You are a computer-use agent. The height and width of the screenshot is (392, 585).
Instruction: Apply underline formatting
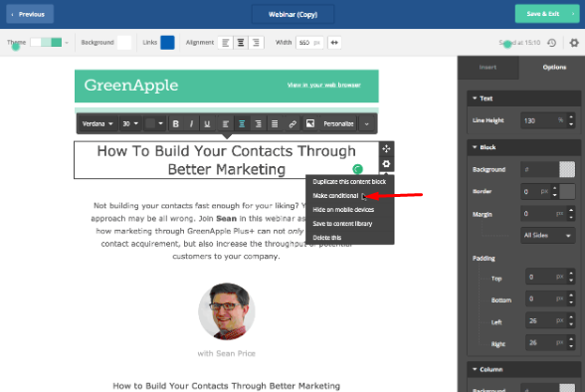207,123
